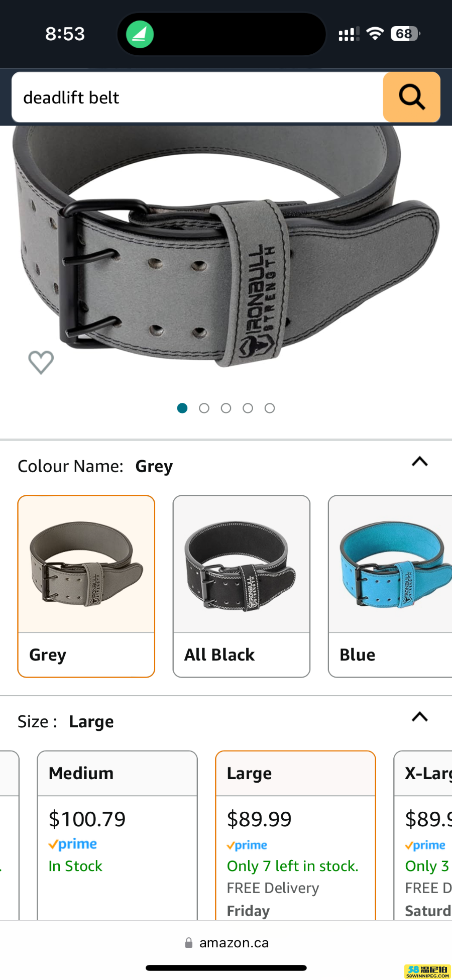Viewport: 452px width, 980px height.
Task: Select the third image carousel dot
Action: pyautogui.click(x=226, y=408)
